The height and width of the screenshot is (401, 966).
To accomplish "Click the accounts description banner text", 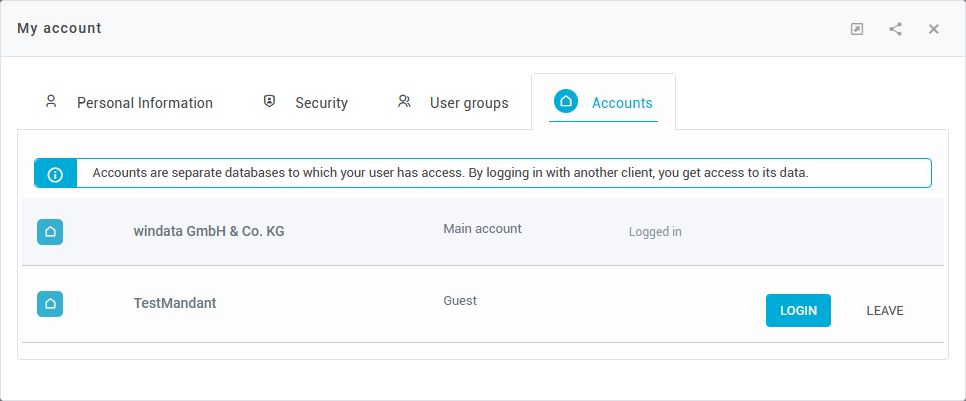I will point(450,173).
